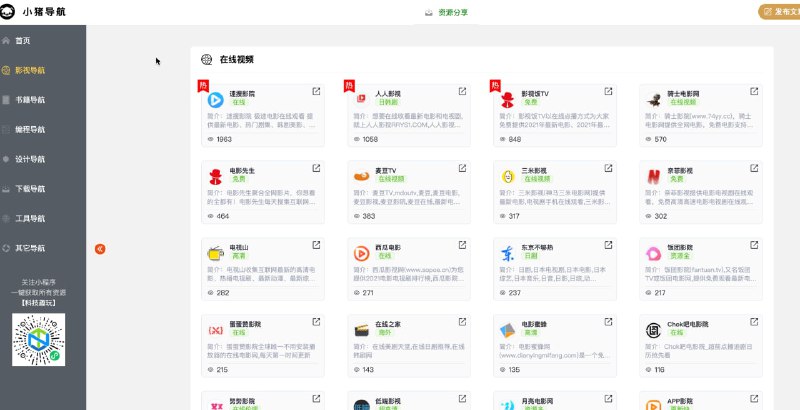The width and height of the screenshot is (800, 410).
Task: Click the 速搜影院 blue play logo
Action: point(215,100)
